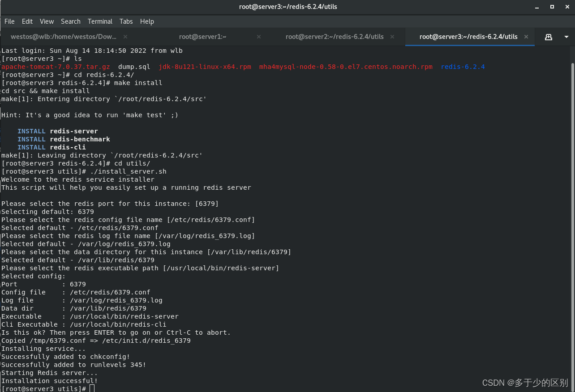
Task: Minimize the terminal window
Action: pos(537,7)
